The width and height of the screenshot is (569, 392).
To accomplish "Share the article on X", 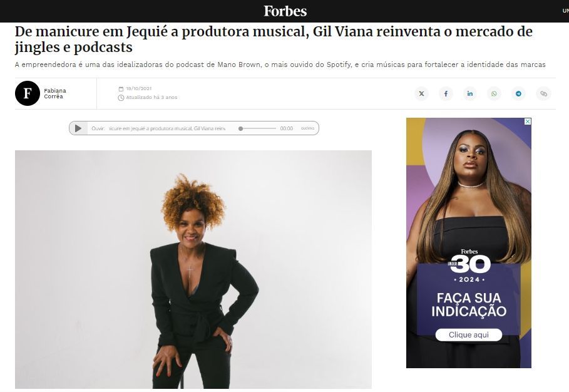I will (x=421, y=94).
